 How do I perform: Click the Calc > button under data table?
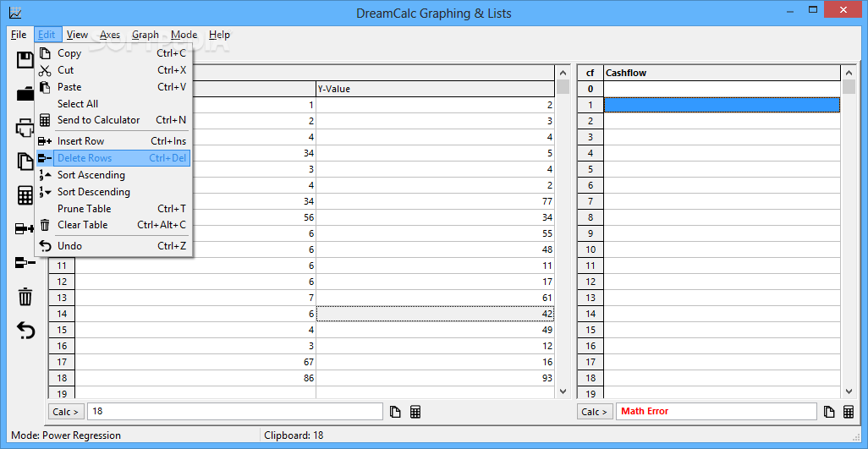click(x=67, y=412)
